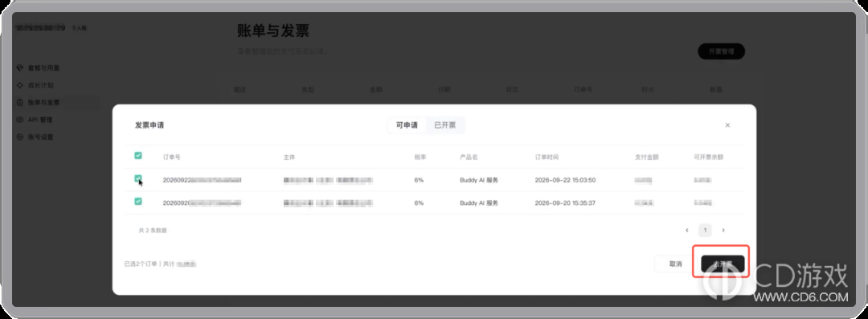
Task: Click the order number starting 20260922
Action: [202, 180]
